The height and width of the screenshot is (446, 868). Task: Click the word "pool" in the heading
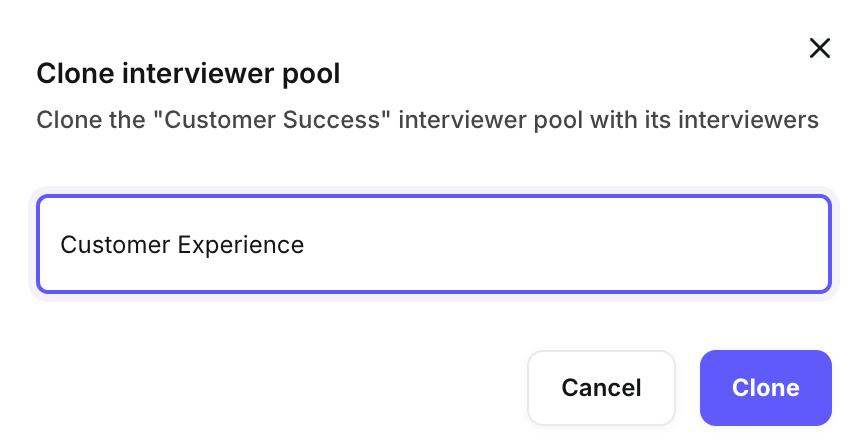[x=315, y=74]
